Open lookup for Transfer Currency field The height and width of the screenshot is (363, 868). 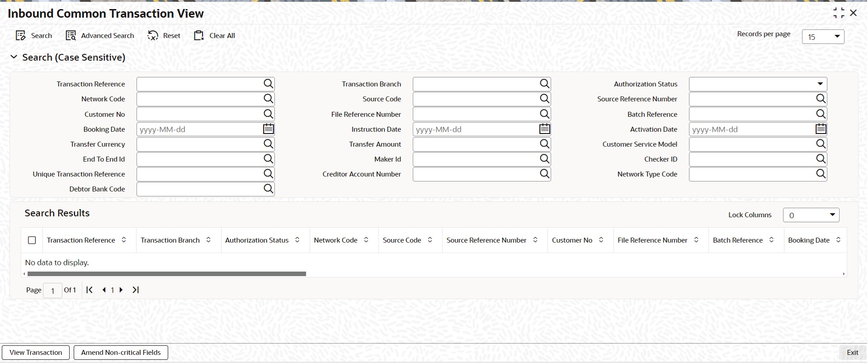click(269, 144)
